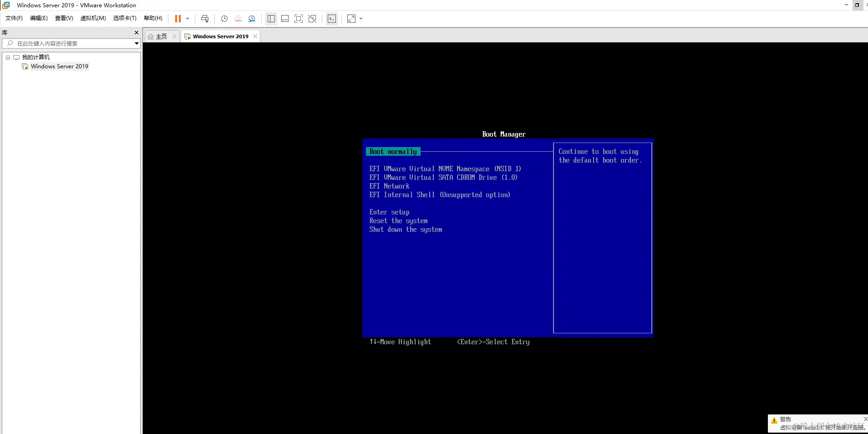
Task: Click the running VM icon on the Windows Server 2019 tab
Action: [x=188, y=36]
